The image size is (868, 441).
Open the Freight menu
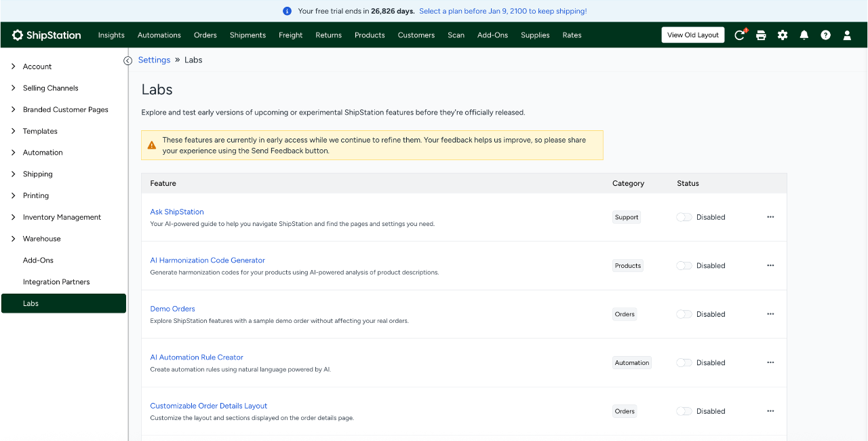tap(290, 35)
